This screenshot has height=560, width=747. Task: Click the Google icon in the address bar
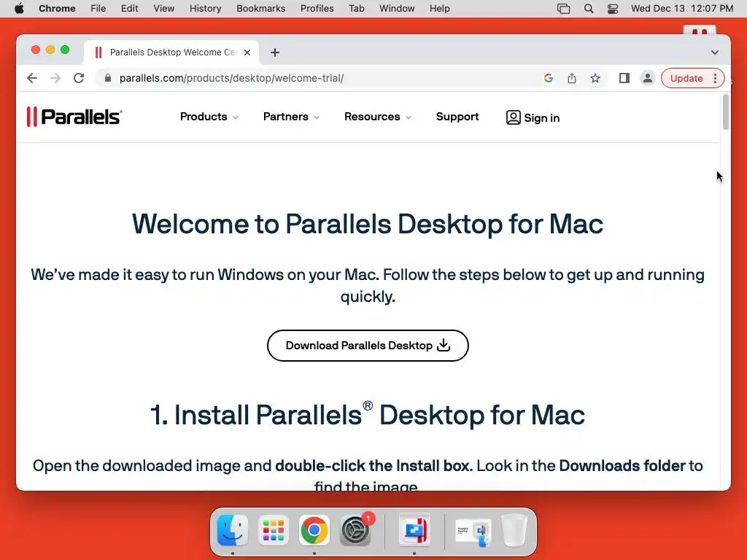(549, 78)
